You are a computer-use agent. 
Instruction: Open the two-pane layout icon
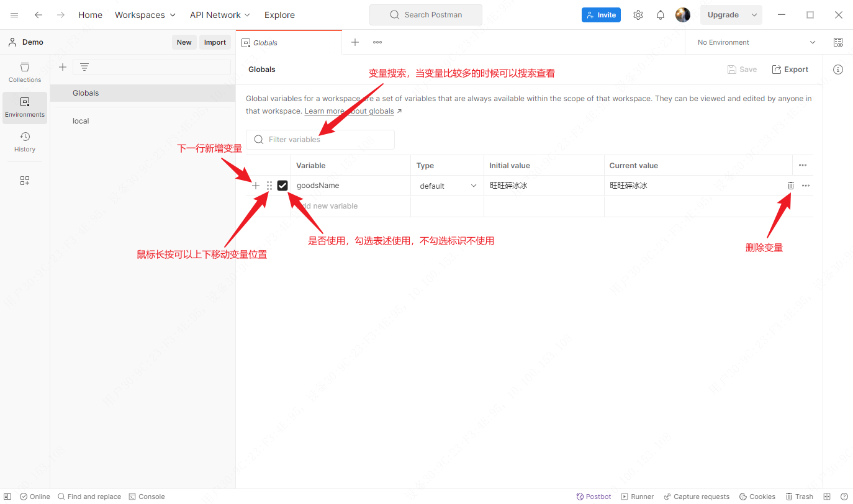click(x=827, y=497)
